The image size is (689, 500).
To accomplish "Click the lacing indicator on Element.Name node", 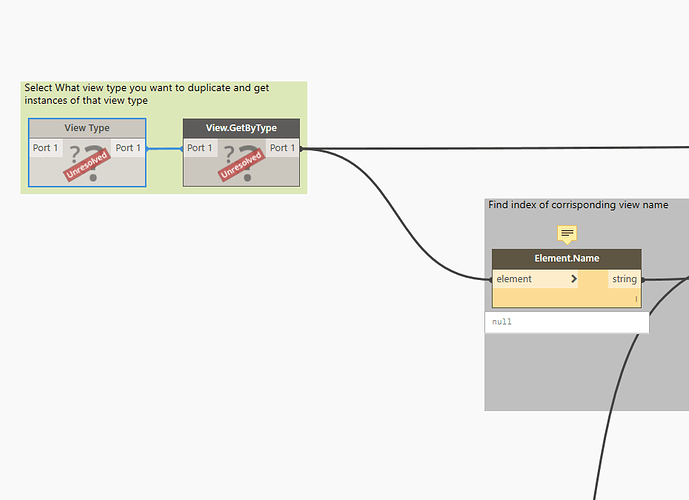I will (636, 299).
